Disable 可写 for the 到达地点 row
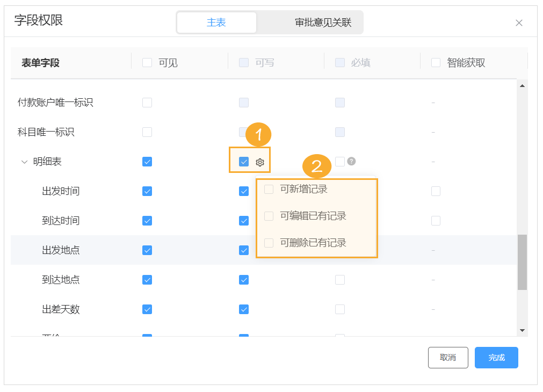The height and width of the screenshot is (392, 543). (x=243, y=279)
